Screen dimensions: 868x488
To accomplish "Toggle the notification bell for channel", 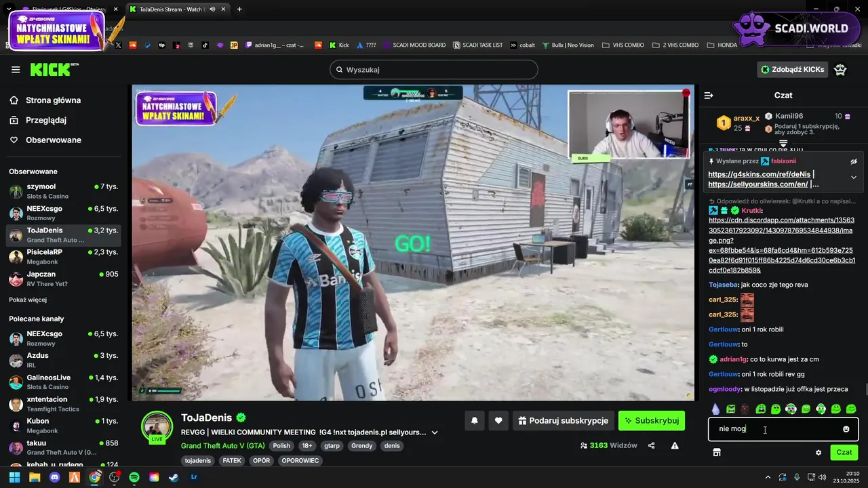I will [x=475, y=421].
